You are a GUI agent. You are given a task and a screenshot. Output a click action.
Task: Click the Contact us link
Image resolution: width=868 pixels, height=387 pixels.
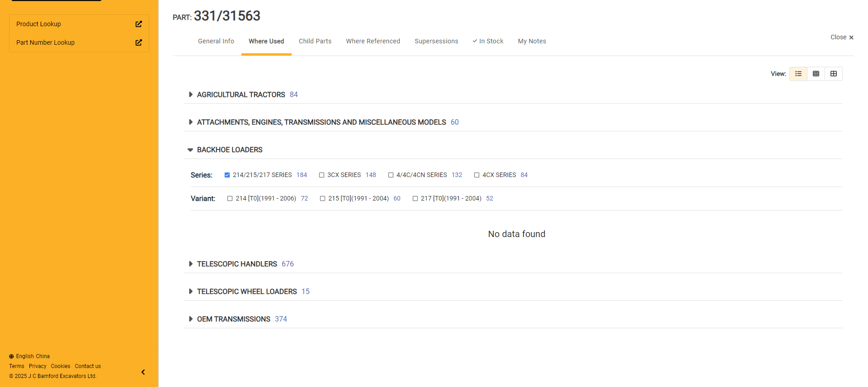pos(88,366)
